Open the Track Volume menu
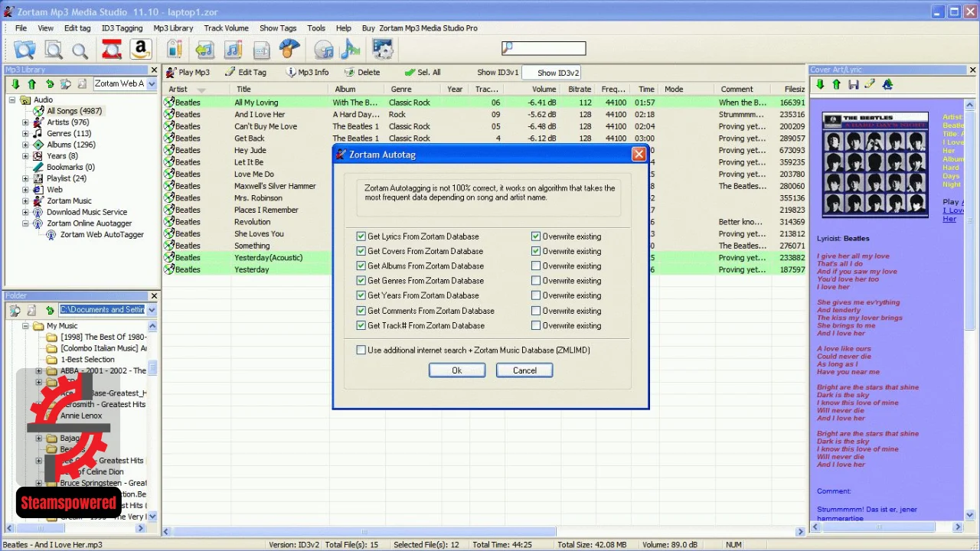Screen dimensions: 980x551 click(226, 28)
